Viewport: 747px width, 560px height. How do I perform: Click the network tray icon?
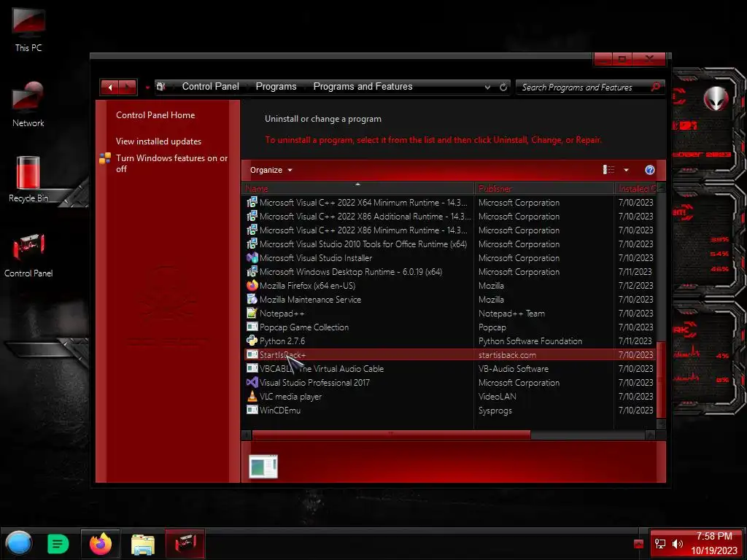pos(659,544)
